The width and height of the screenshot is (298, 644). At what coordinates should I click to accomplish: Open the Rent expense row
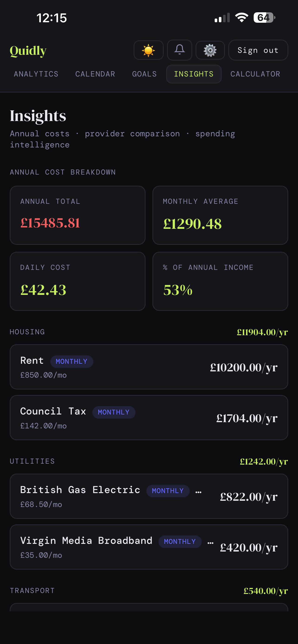[149, 367]
